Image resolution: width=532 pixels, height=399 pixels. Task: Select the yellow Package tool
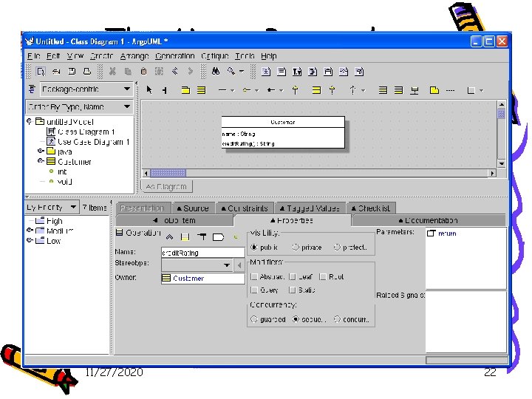click(185, 90)
